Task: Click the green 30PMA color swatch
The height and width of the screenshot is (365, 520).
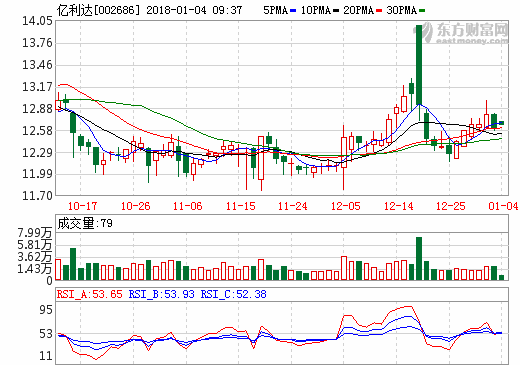Action: tap(422, 11)
